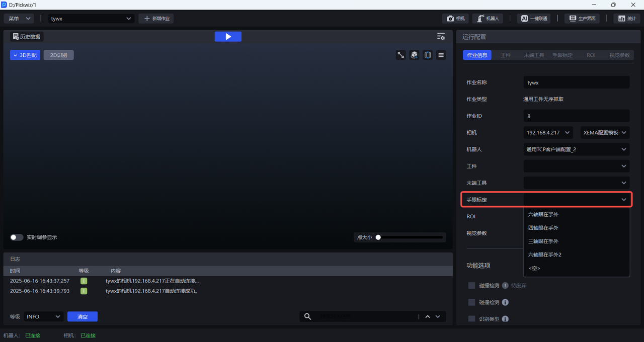Select 六轴眼在手外2 from the dropdown list
644x342 pixels.
pyautogui.click(x=544, y=254)
